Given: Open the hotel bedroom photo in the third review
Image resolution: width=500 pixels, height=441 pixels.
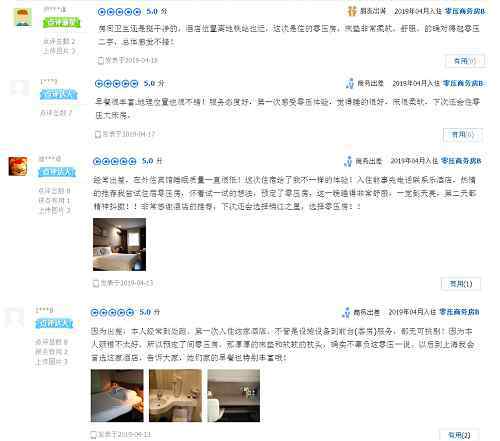Looking at the screenshot, I should [x=119, y=244].
